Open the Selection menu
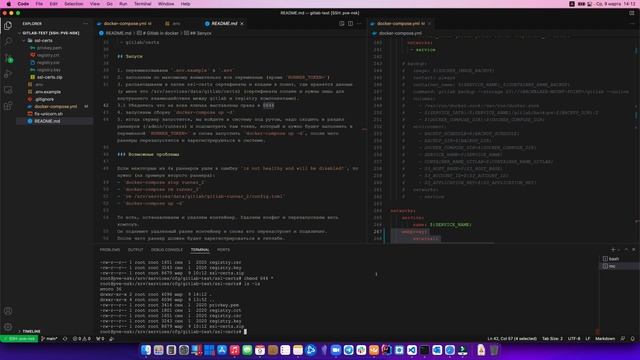This screenshot has height=360, width=640. click(73, 4)
